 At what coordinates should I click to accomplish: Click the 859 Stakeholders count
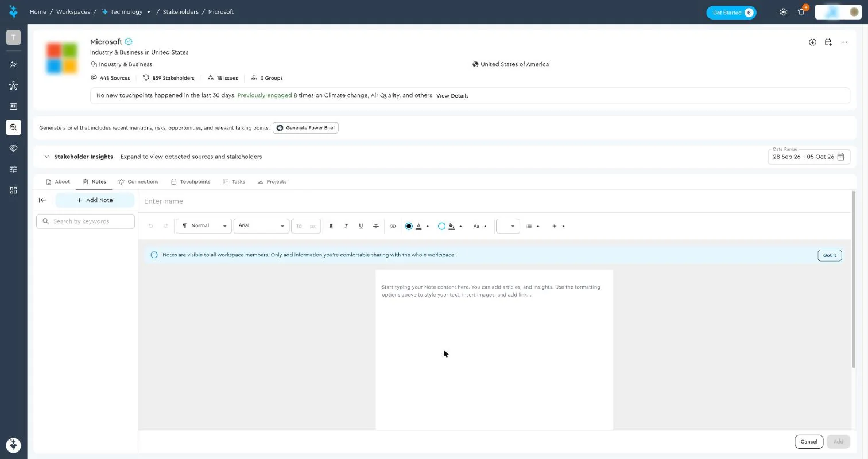(169, 78)
